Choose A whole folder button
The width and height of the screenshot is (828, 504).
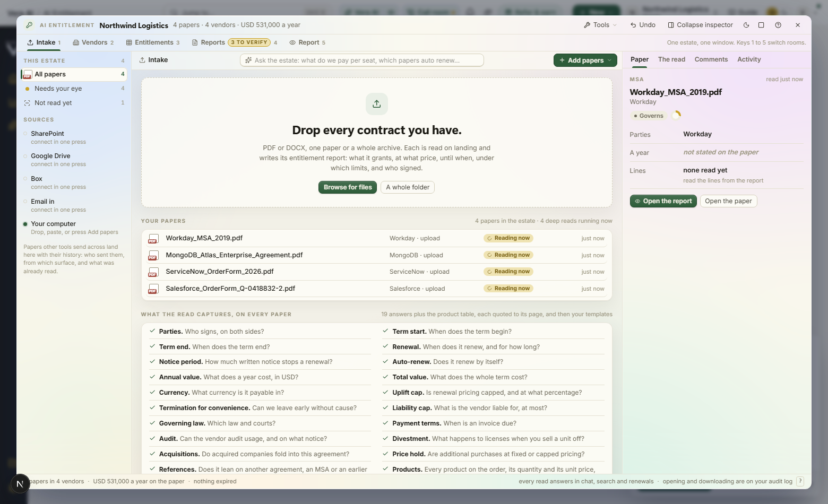(x=408, y=187)
